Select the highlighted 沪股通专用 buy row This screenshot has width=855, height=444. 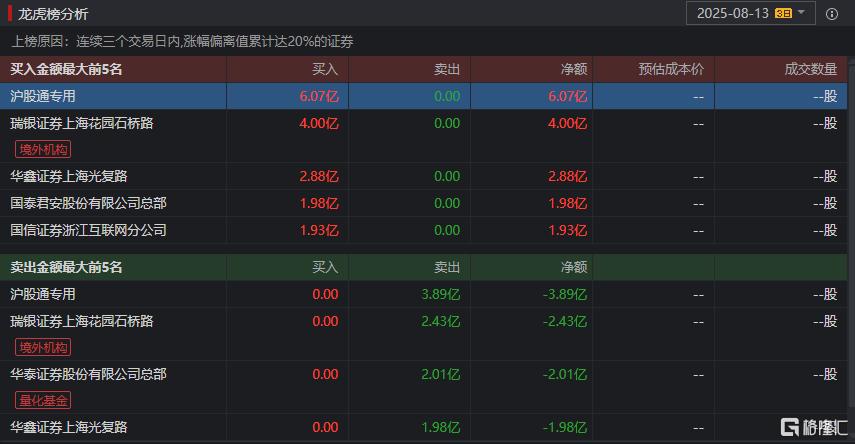pyautogui.click(x=43, y=96)
